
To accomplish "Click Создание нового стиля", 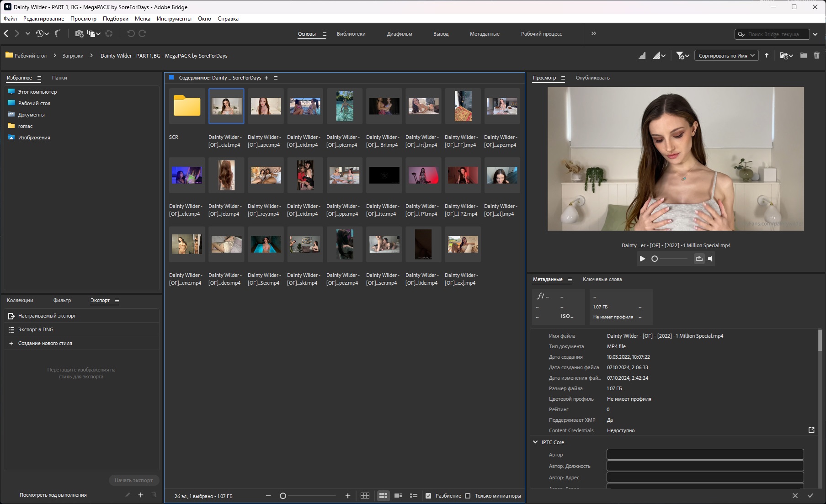I will click(45, 343).
